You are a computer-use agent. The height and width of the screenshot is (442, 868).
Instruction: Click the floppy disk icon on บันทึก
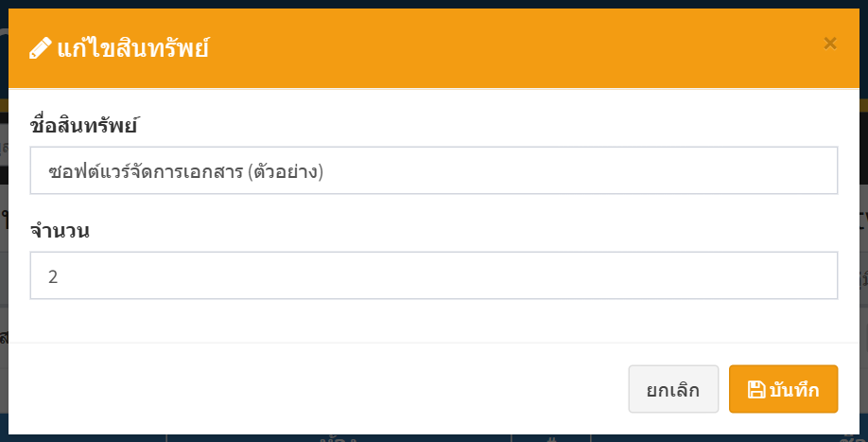(x=756, y=389)
